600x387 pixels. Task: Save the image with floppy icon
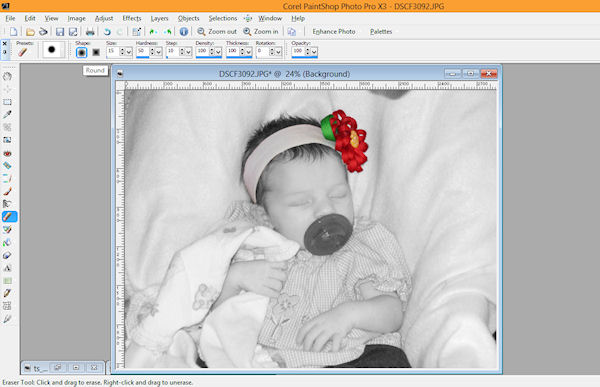[60, 32]
